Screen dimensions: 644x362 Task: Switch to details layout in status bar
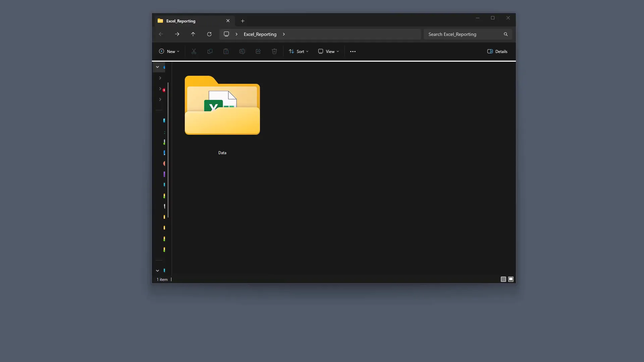coord(503,279)
